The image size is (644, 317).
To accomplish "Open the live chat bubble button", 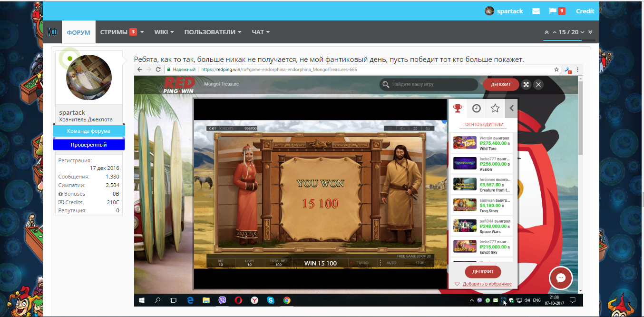I will 561,278.
